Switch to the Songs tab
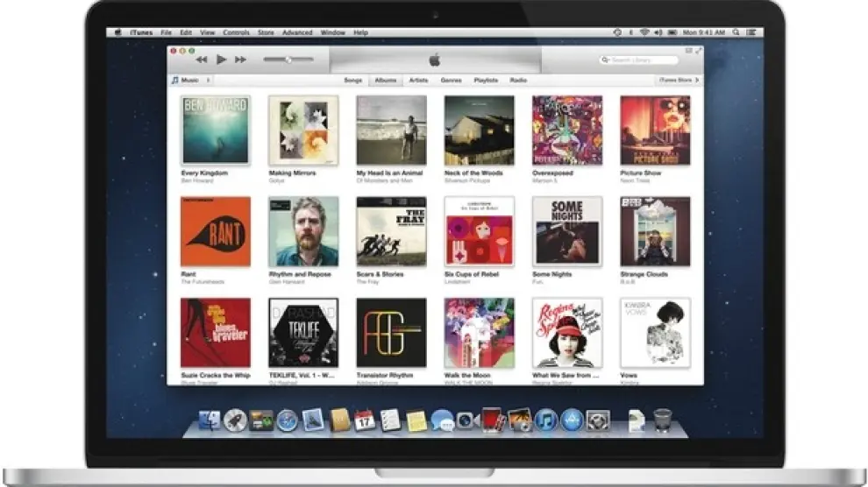Viewport: 868px width, 487px height. click(352, 80)
